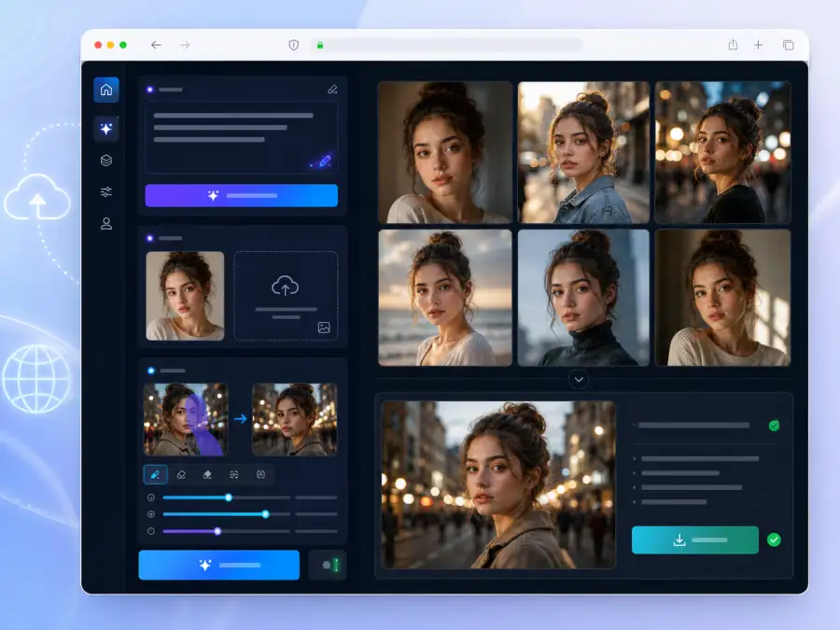The image size is (840, 630).
Task: Select the outlined eraser tool
Action: click(181, 475)
